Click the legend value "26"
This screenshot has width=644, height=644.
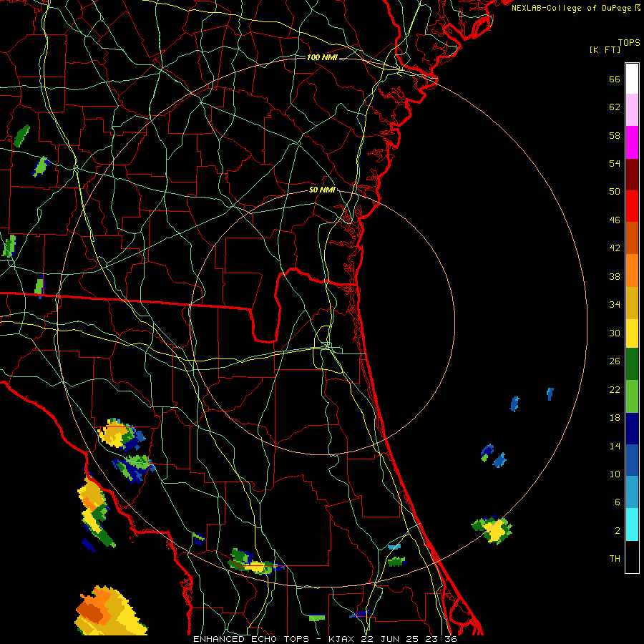pos(615,361)
